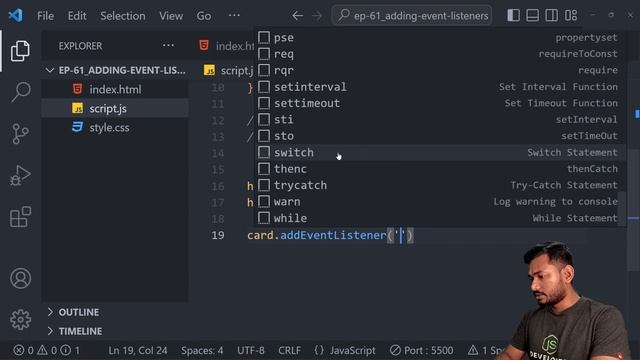
Task: Choose the sto setTimeOut suggestion
Action: 440,136
